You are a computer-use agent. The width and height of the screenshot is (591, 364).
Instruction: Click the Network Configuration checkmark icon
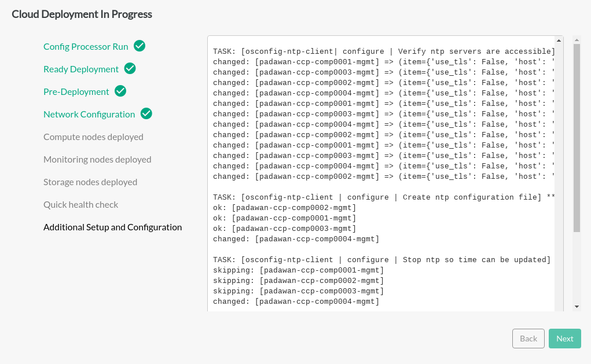click(x=146, y=114)
